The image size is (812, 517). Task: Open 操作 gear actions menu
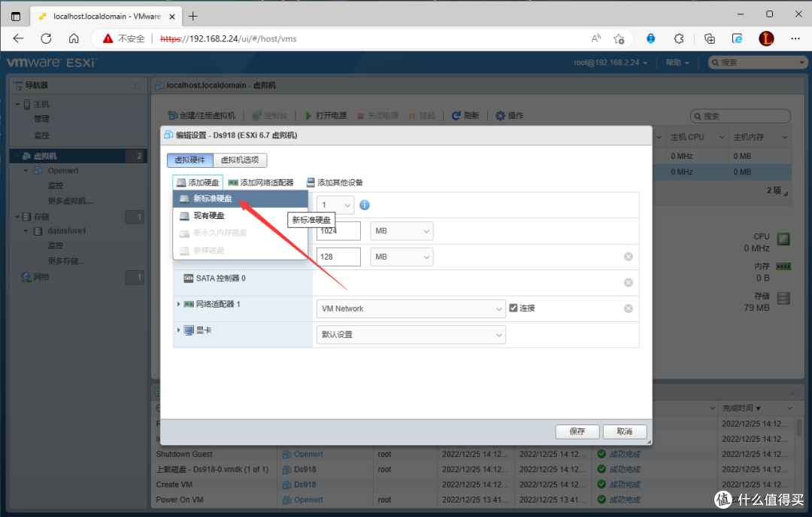coord(501,116)
